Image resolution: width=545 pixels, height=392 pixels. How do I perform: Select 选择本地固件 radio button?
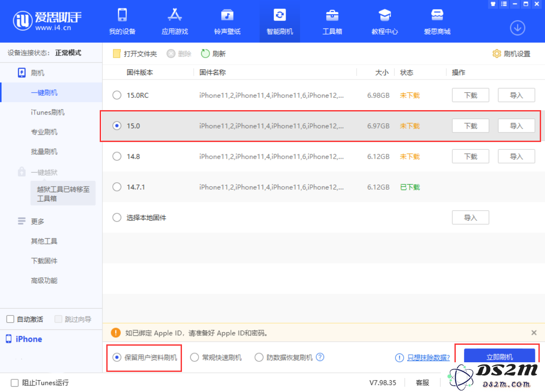click(x=117, y=217)
